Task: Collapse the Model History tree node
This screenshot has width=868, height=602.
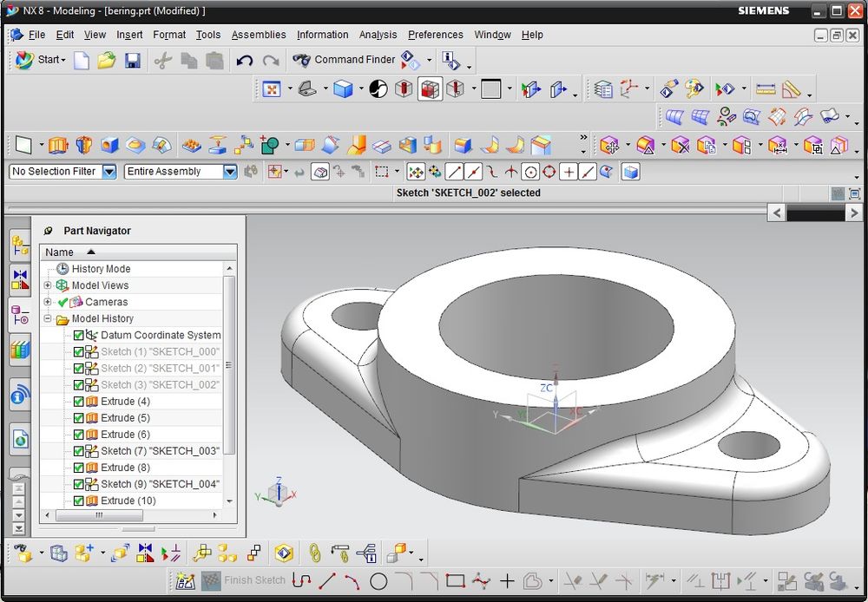Action: point(48,319)
